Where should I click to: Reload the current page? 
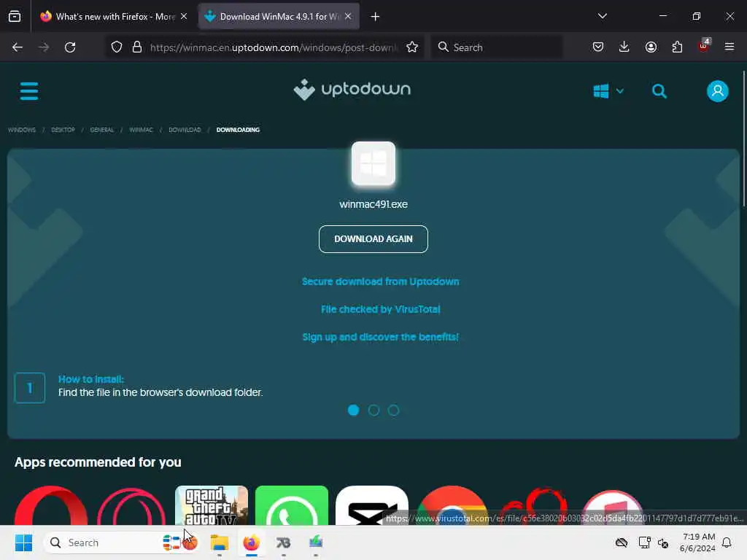pos(70,47)
